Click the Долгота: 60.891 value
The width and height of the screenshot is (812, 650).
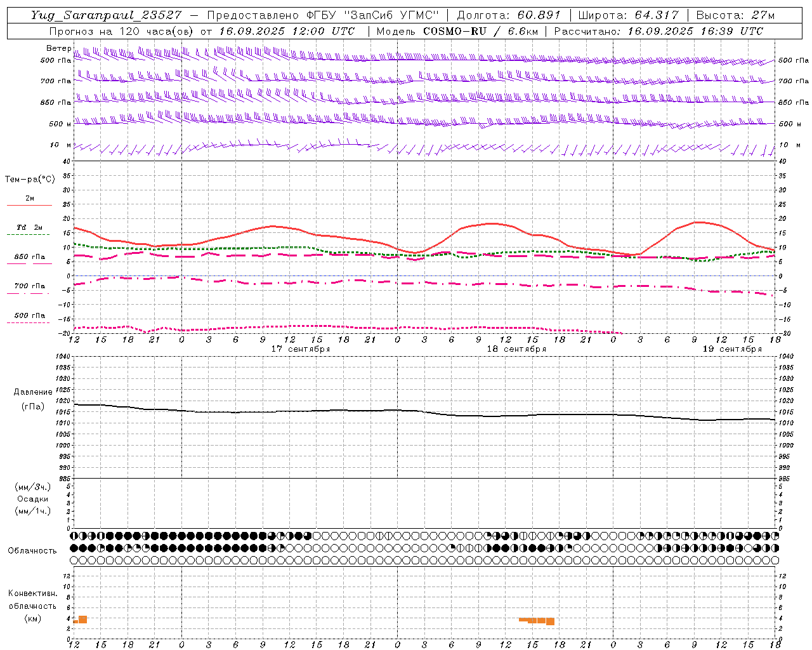coord(509,15)
